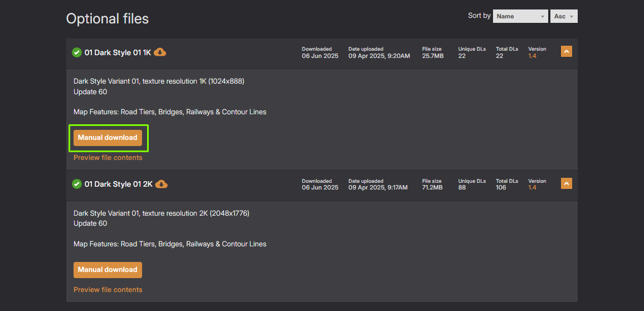
Task: Click the 1K file's uploaded date
Action: click(379, 56)
